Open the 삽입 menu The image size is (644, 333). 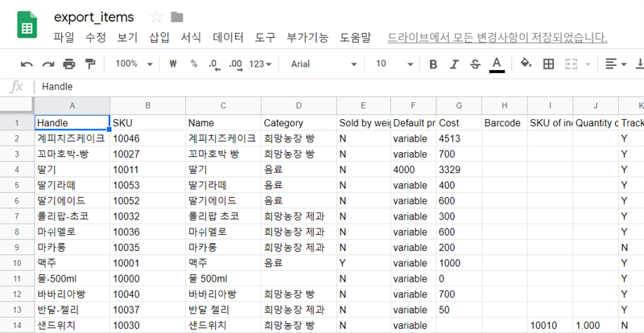coord(159,38)
